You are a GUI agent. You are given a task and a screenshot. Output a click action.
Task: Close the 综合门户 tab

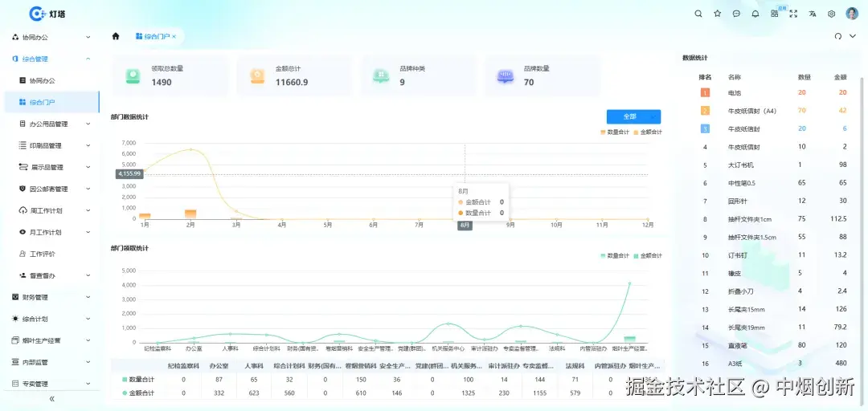tap(174, 36)
